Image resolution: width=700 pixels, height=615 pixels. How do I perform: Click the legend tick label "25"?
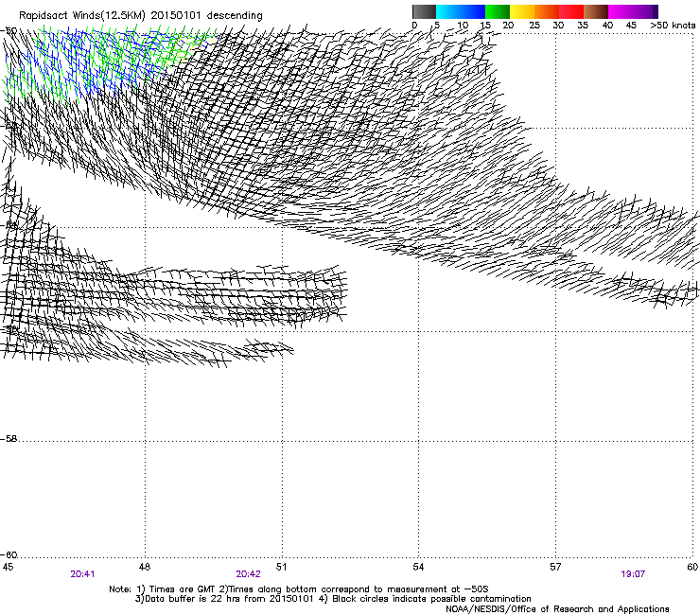[x=534, y=26]
